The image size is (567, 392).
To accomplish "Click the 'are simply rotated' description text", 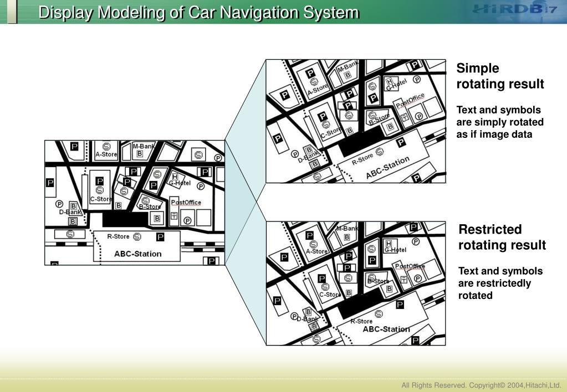I will click(x=500, y=122).
